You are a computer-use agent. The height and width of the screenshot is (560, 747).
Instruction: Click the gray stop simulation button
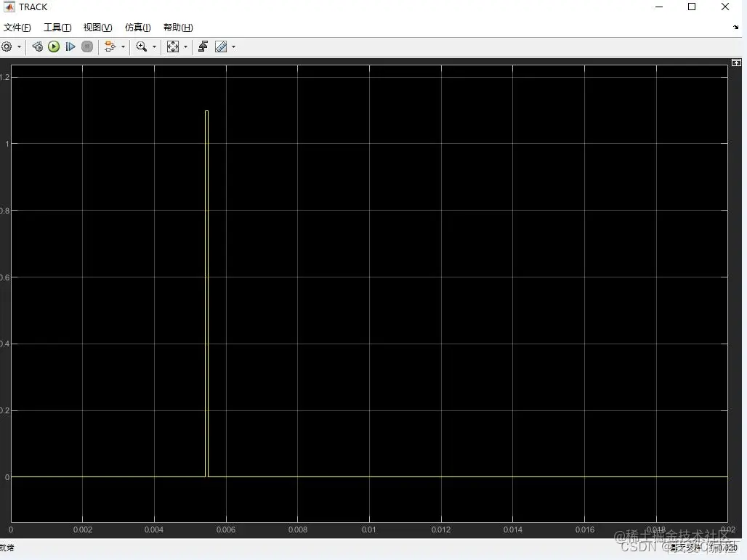87,46
